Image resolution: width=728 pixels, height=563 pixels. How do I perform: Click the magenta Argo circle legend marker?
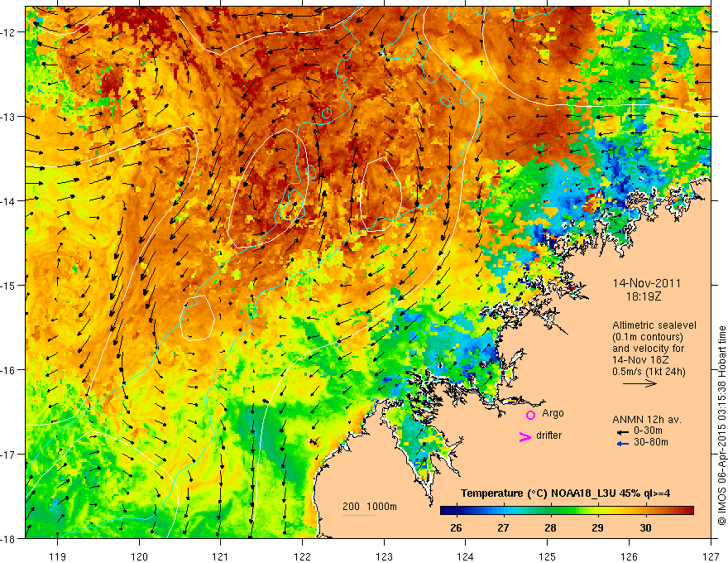click(x=530, y=415)
